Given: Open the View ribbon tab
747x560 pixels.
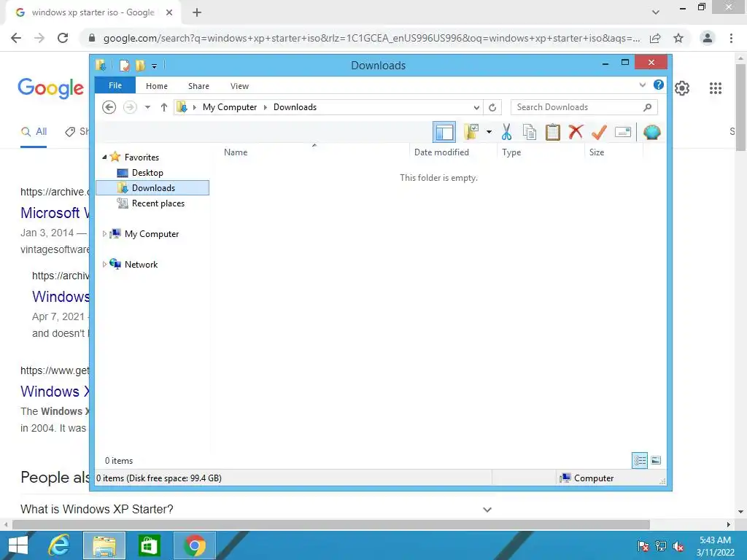Looking at the screenshot, I should point(239,86).
